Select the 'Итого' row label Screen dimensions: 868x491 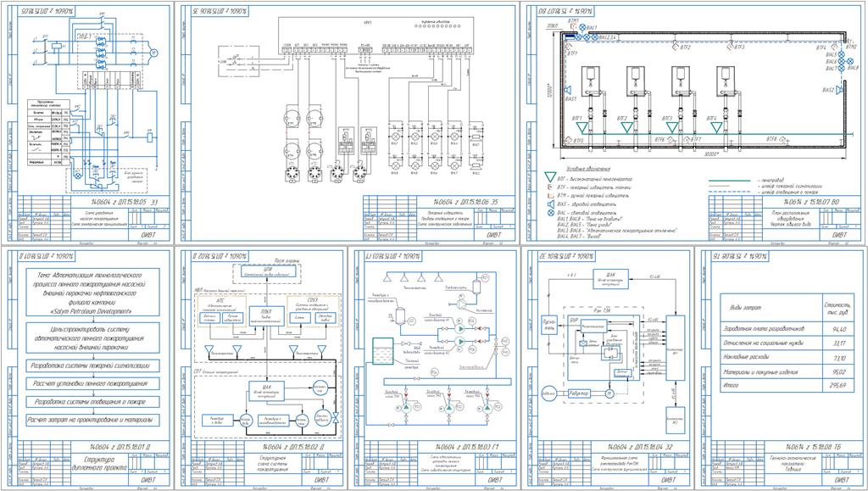(731, 386)
